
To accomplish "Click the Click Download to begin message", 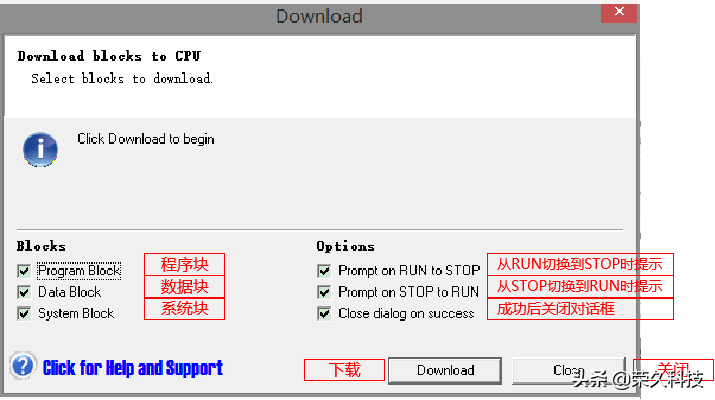I will pos(145,139).
